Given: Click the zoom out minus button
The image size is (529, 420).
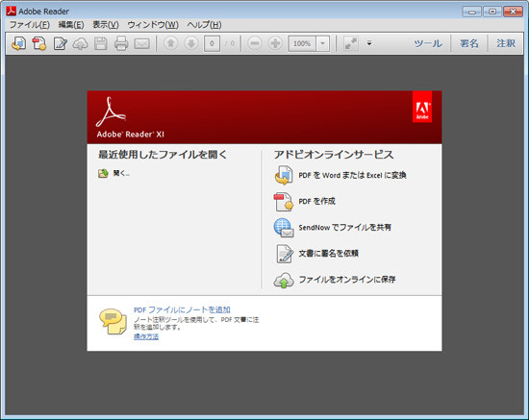Looking at the screenshot, I should point(255,43).
